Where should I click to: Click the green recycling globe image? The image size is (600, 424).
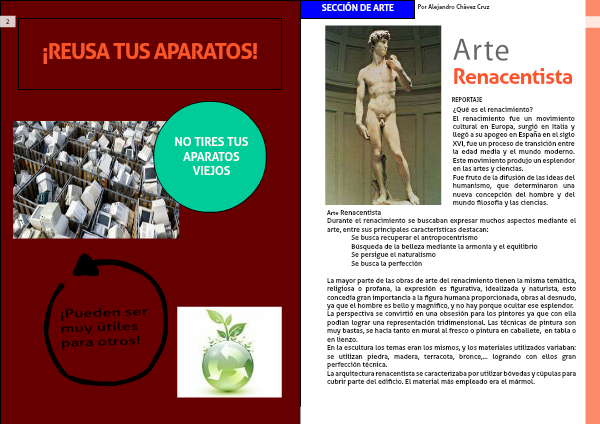(x=229, y=352)
